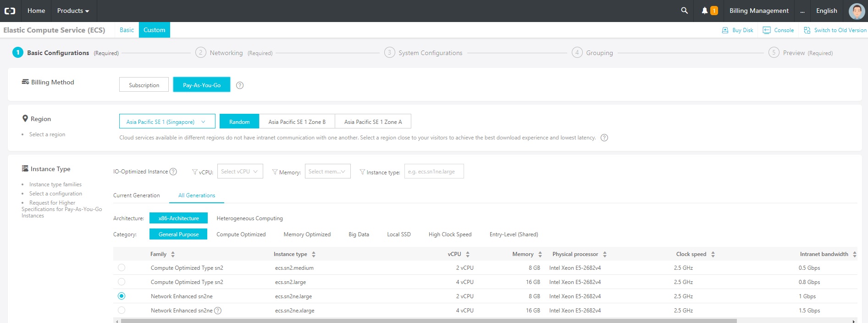
Task: Click the Buy Disk icon
Action: coord(725,30)
